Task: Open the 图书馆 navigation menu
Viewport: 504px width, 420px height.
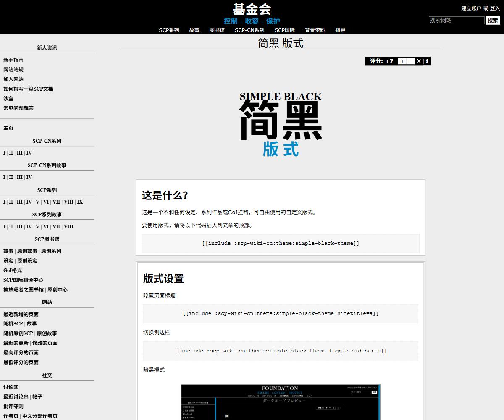Action: click(216, 30)
